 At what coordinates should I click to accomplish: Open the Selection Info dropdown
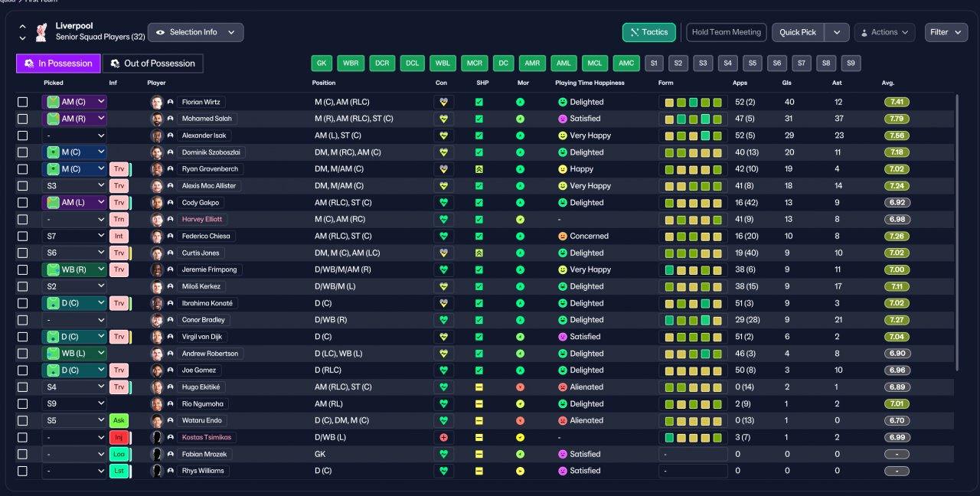click(x=196, y=32)
